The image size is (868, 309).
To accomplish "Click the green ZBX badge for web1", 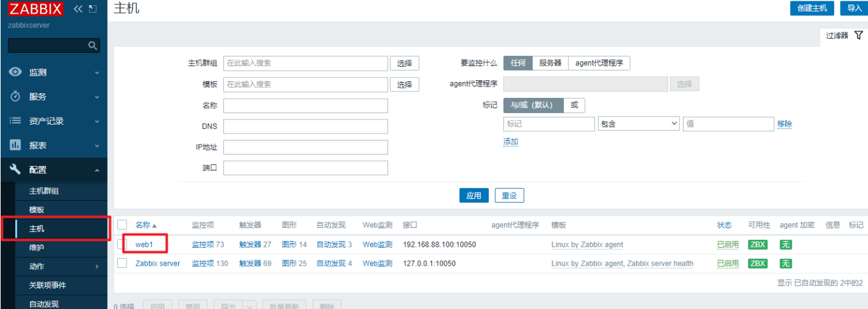I will (757, 245).
